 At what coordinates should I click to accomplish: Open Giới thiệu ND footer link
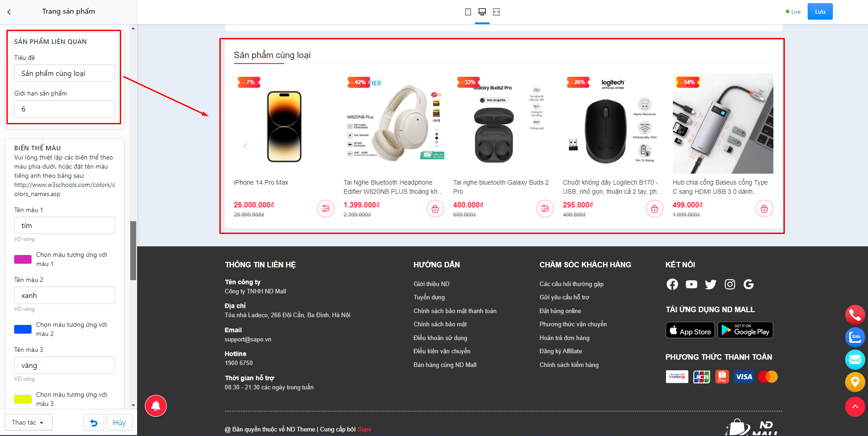pos(431,284)
